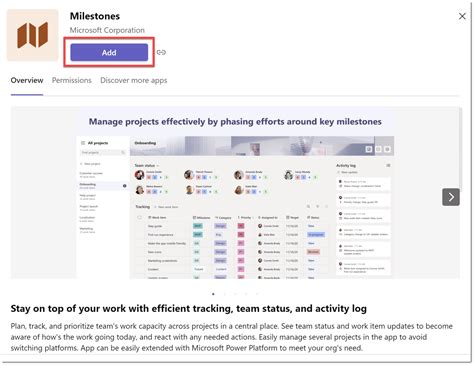Open Discover more apps tab
This screenshot has height=365, width=474.
click(x=134, y=80)
